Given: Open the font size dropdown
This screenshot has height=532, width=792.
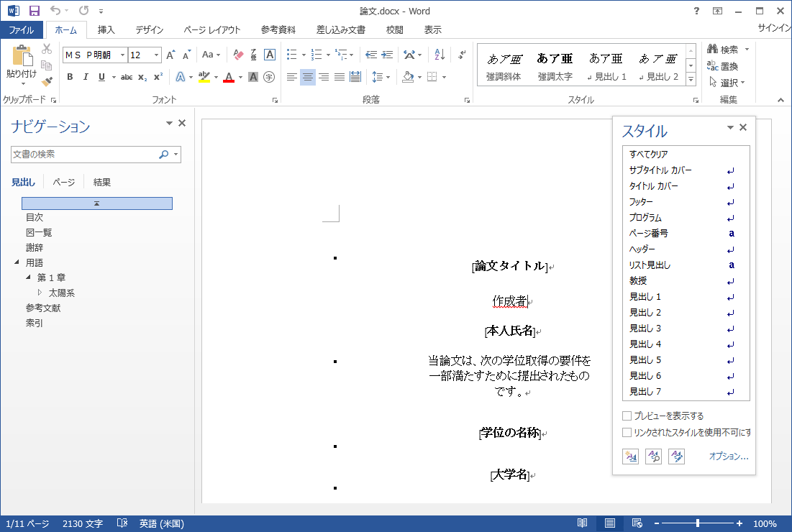Looking at the screenshot, I should (x=156, y=55).
